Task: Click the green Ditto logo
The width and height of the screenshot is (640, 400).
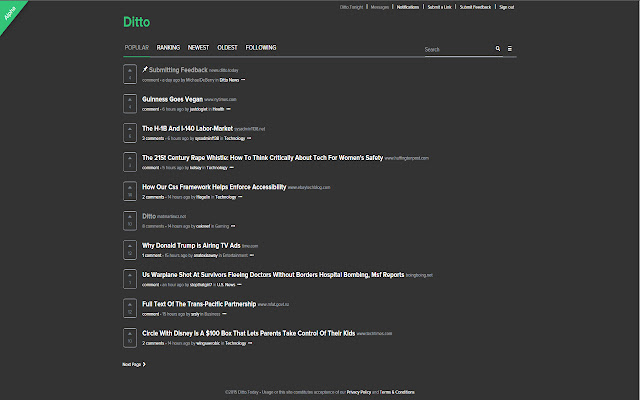Action: pyautogui.click(x=137, y=22)
